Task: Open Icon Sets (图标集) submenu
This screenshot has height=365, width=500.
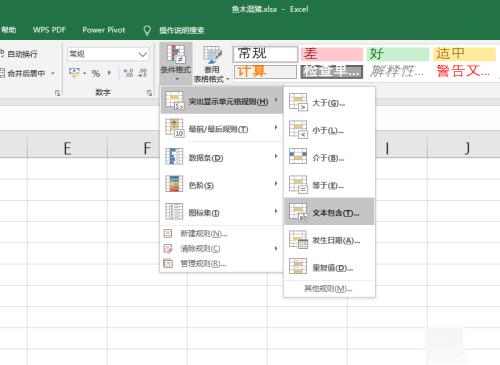Action: pyautogui.click(x=222, y=212)
